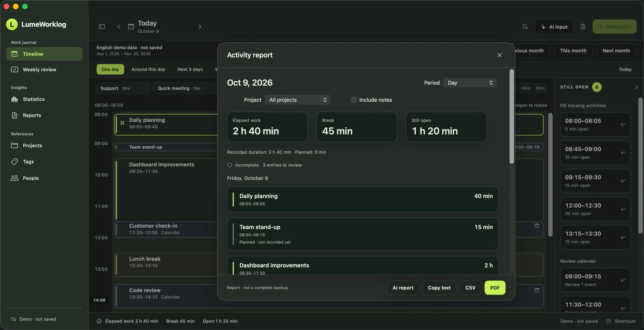Open search with the magnifier icon
This screenshot has width=644, height=330.
[x=525, y=27]
